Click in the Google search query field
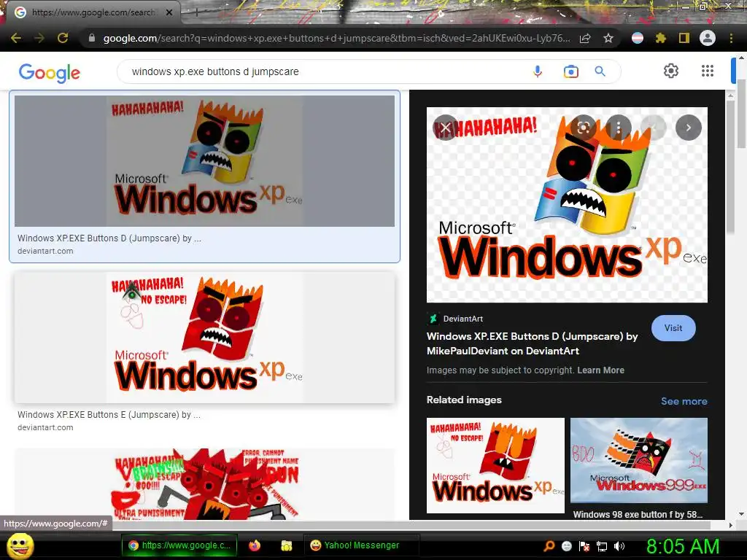Screen dimensions: 747x560 coord(324,71)
